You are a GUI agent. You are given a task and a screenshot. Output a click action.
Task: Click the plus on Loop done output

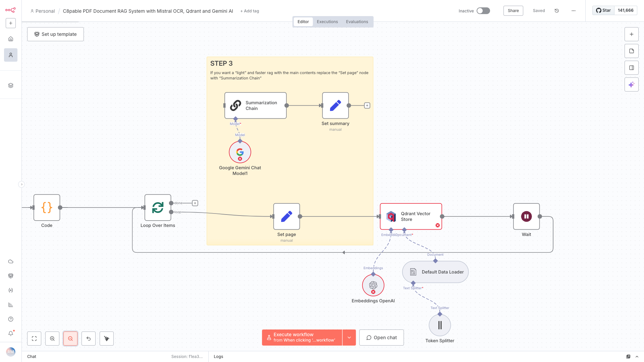(x=195, y=203)
